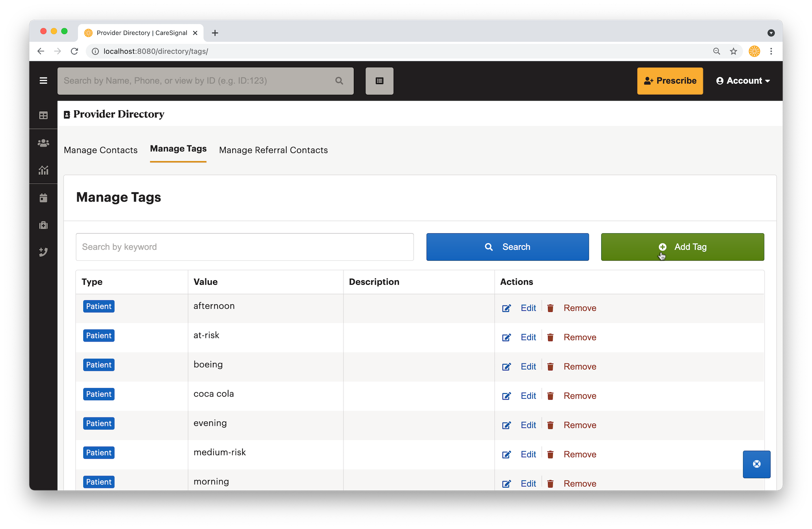Click the edit icon for the medium-risk tag

(506, 454)
